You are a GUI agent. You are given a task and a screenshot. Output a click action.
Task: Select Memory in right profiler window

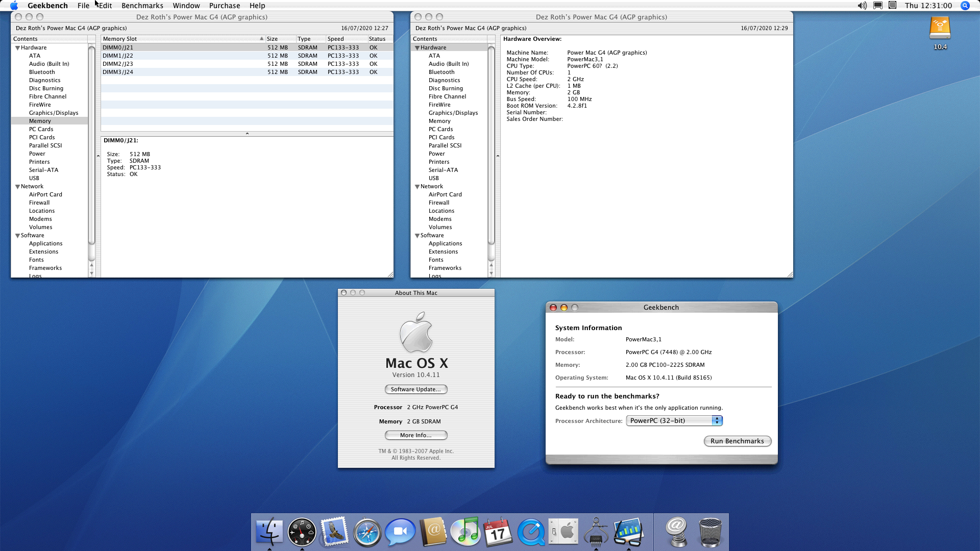point(439,121)
